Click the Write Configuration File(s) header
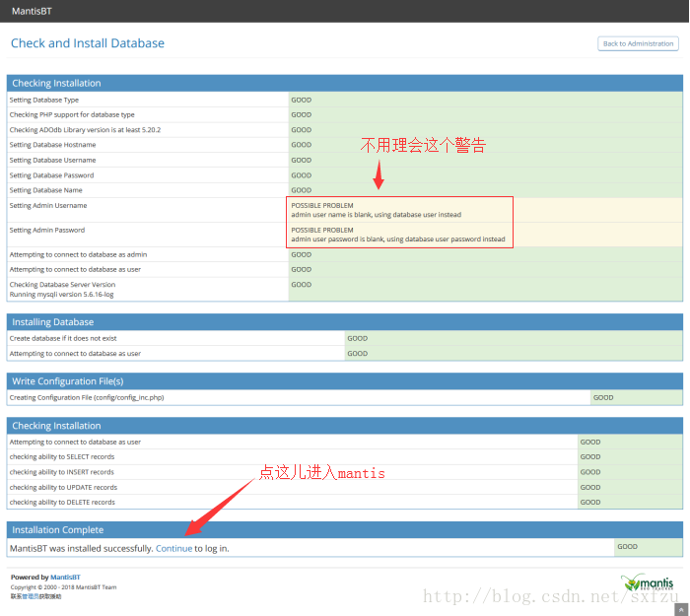The width and height of the screenshot is (690, 616). (x=345, y=381)
